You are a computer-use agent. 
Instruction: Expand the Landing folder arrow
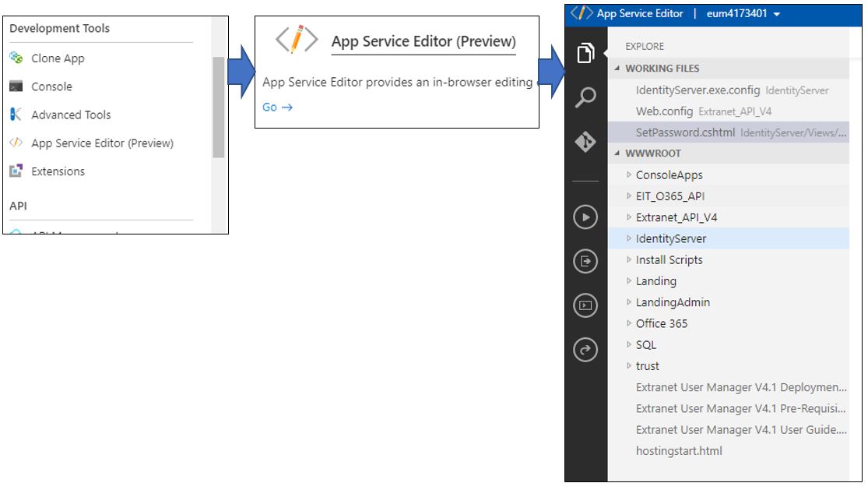tap(628, 280)
